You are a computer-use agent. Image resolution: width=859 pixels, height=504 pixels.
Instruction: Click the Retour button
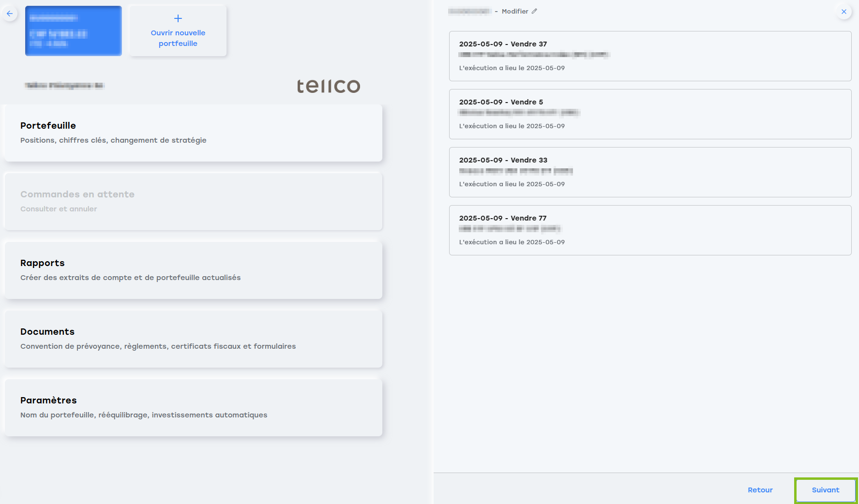[x=760, y=490]
